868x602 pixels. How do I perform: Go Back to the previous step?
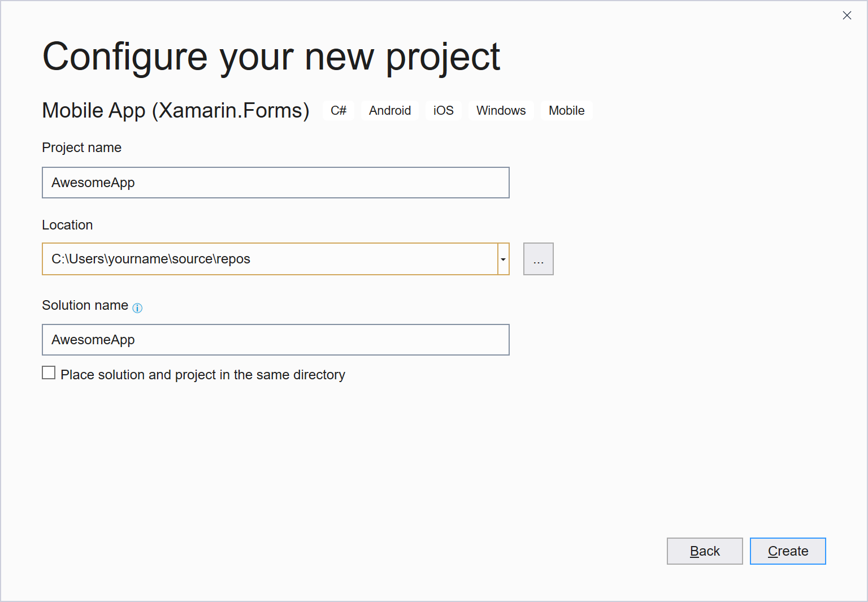tap(704, 551)
